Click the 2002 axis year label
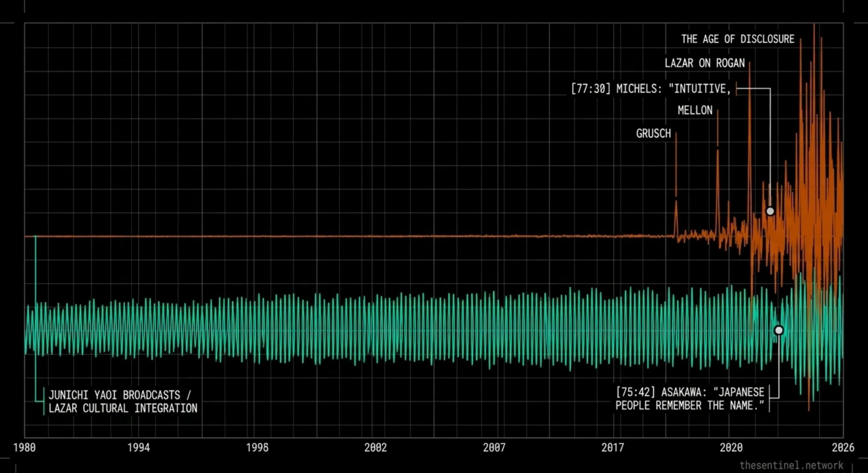The image size is (868, 473). 376,447
